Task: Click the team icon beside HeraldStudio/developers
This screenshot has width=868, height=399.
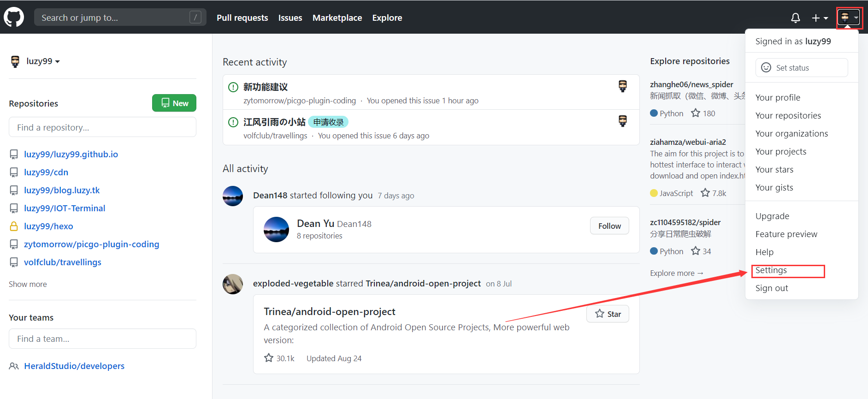Action: click(x=14, y=366)
